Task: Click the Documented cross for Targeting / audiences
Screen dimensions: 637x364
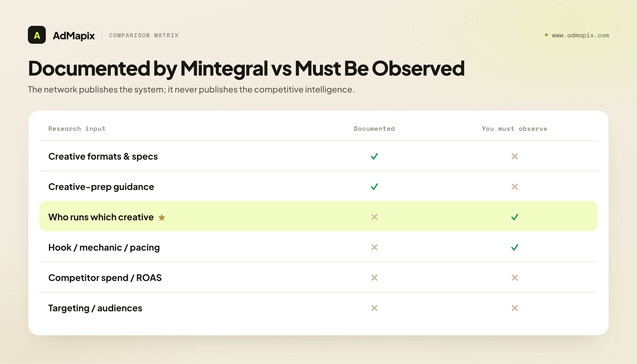Action: click(x=374, y=308)
